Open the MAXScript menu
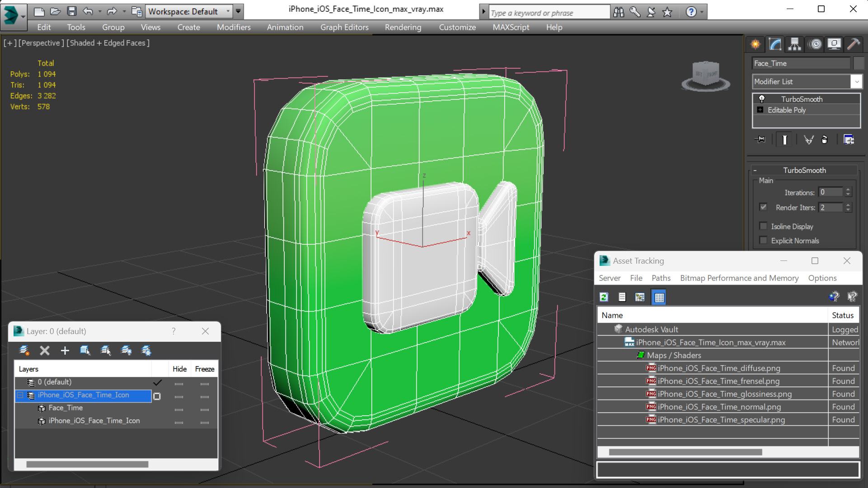The width and height of the screenshot is (868, 488). pyautogui.click(x=511, y=28)
